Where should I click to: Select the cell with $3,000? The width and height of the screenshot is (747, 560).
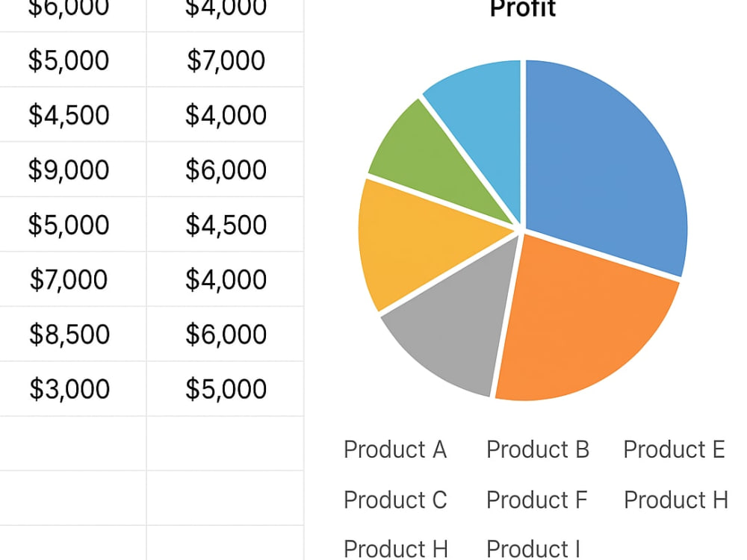click(73, 388)
